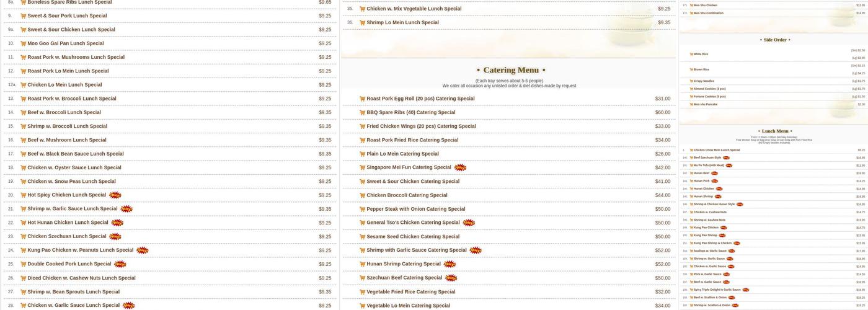Select Spicy Triple Delight in Garlic Sauce
This screenshot has height=310, width=868.
(717, 290)
